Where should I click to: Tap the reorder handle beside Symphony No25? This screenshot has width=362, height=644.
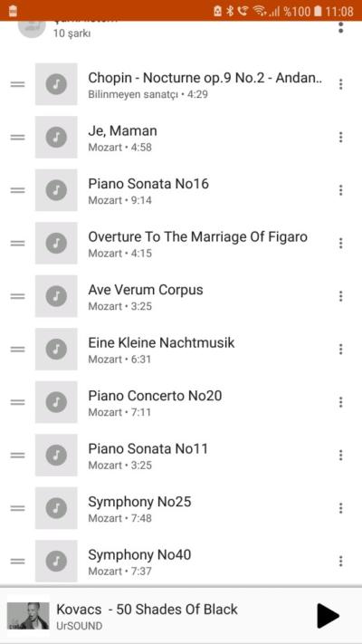18,508
